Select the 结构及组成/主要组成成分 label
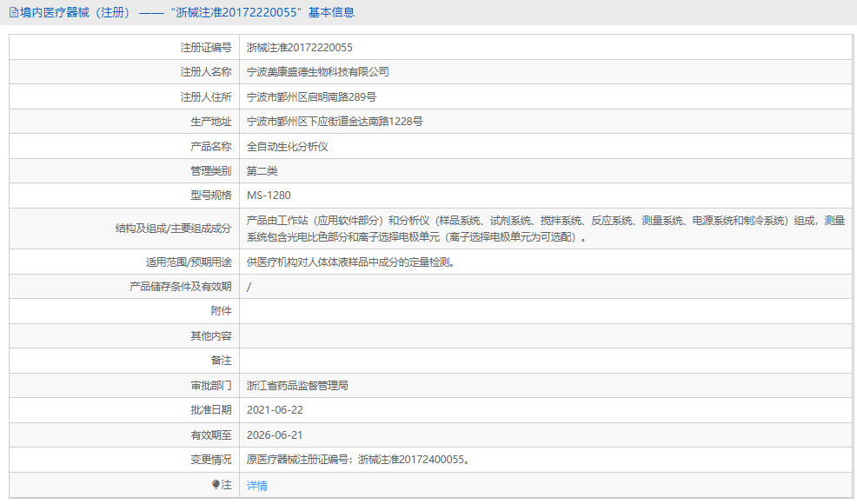The width and height of the screenshot is (857, 504). click(x=173, y=229)
